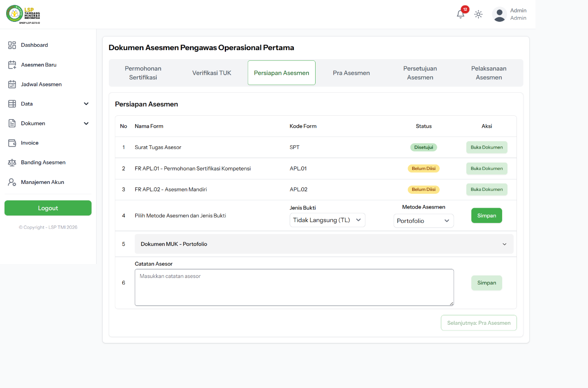Switch to the Verifikasi TUK tab

[x=212, y=73]
